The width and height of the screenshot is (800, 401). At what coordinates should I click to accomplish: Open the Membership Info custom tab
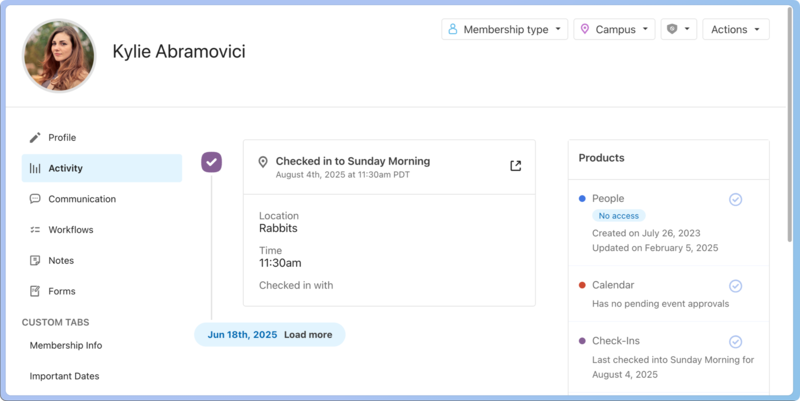66,346
